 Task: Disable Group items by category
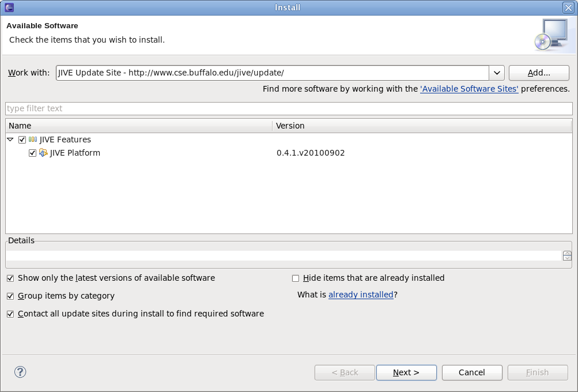pyautogui.click(x=10, y=296)
